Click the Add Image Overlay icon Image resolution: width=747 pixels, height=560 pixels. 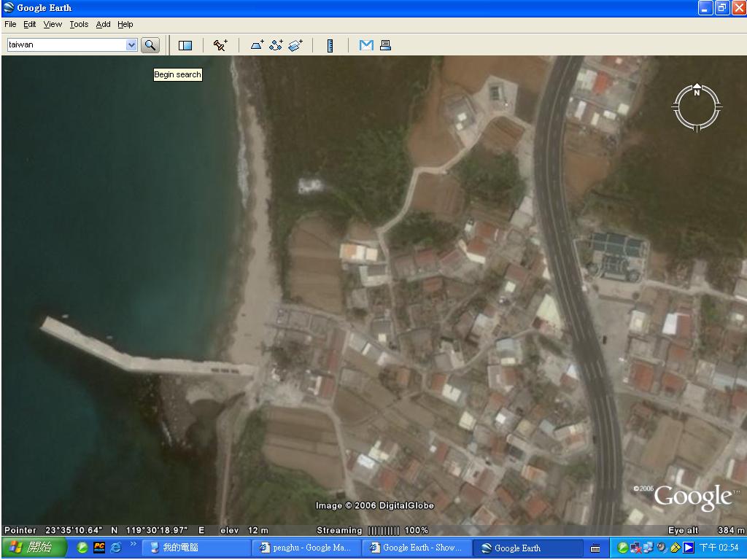[x=295, y=45]
